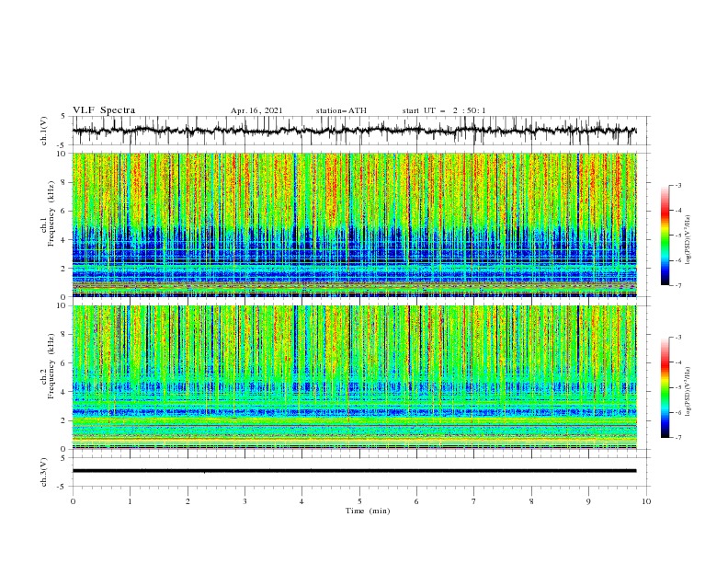
Task: Click the "ch.3(V)" axis label
Action: pos(44,472)
